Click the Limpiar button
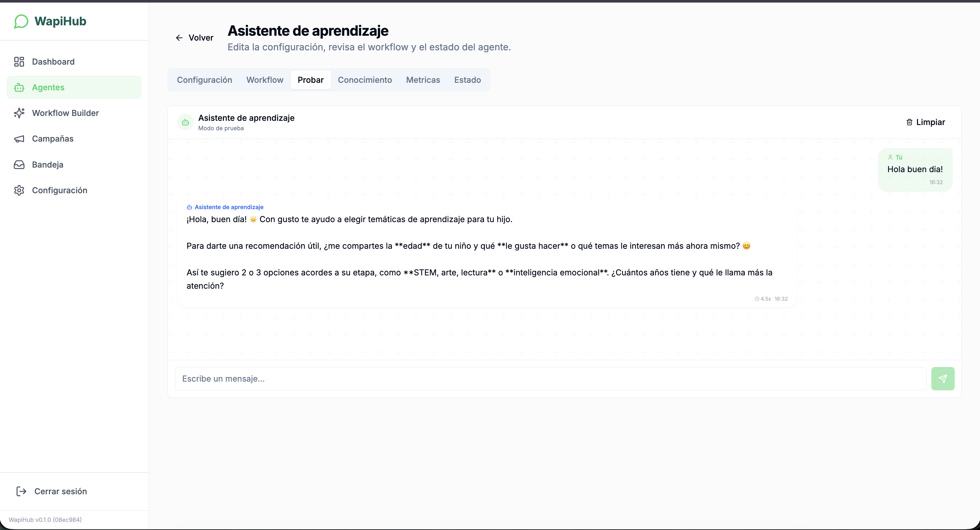The height and width of the screenshot is (530, 980). pos(925,122)
